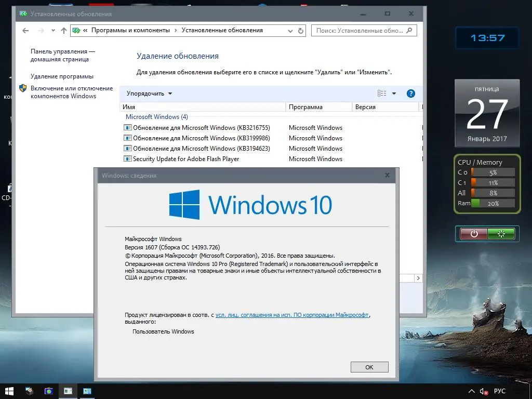Select Security Update for Adobe Flash Player
This screenshot has height=399, width=532.
[x=271, y=159]
